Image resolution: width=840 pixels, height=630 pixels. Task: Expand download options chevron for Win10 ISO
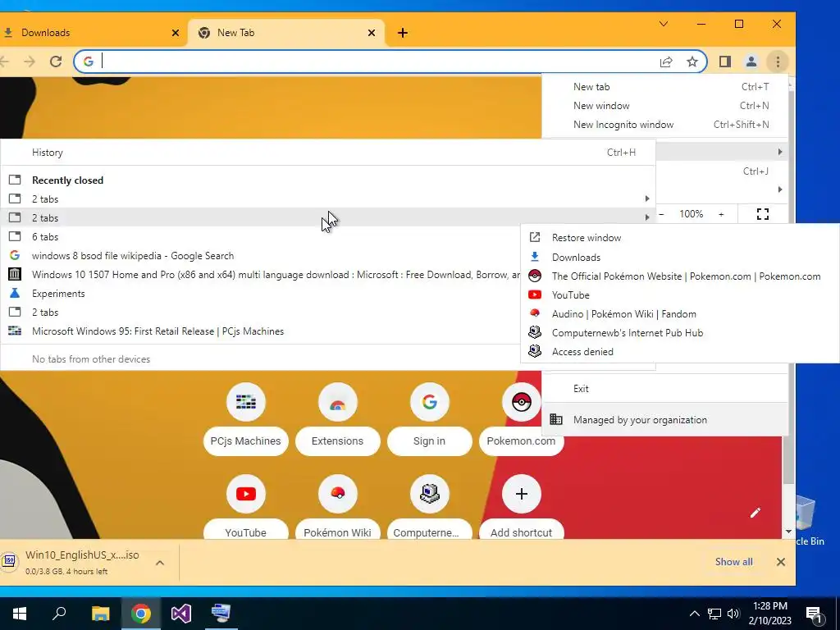(x=160, y=563)
